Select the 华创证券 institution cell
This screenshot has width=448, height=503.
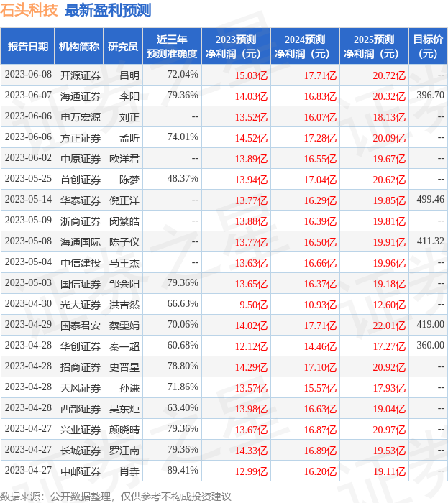[81, 346]
